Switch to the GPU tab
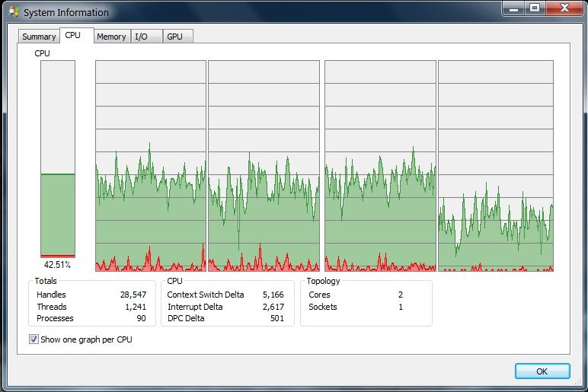This screenshot has width=588, height=392. click(x=178, y=37)
